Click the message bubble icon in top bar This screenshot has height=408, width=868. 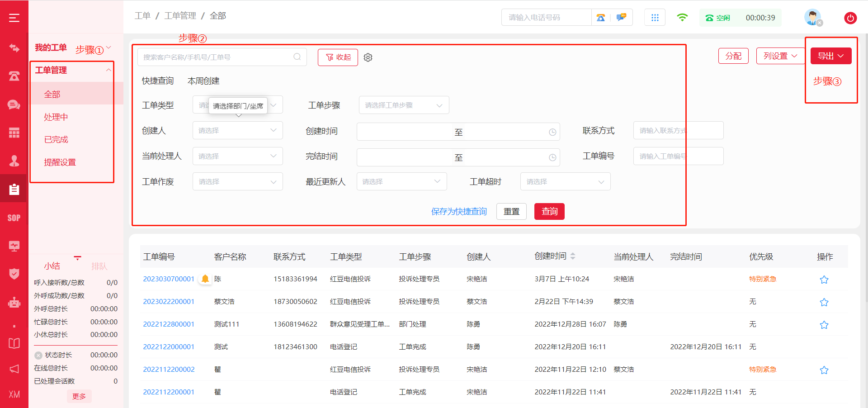(x=621, y=18)
